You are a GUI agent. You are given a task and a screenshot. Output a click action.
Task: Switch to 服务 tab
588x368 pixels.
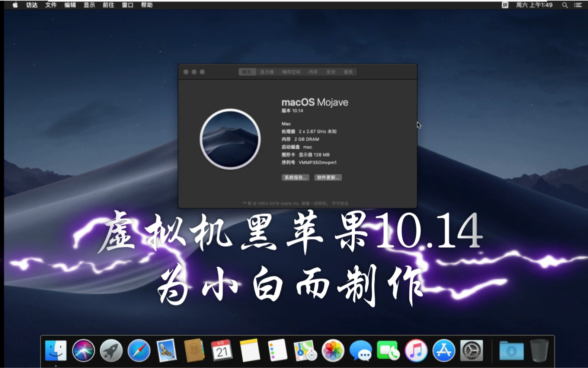click(348, 72)
